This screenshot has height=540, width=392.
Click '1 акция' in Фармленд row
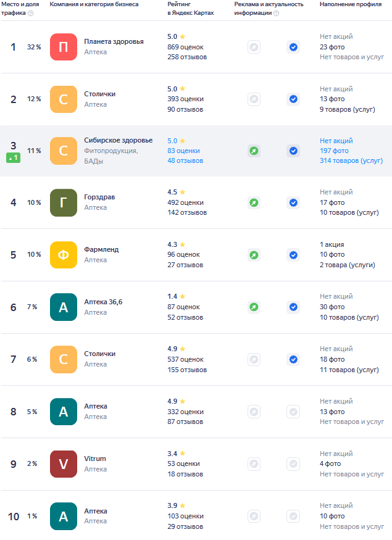point(332,244)
